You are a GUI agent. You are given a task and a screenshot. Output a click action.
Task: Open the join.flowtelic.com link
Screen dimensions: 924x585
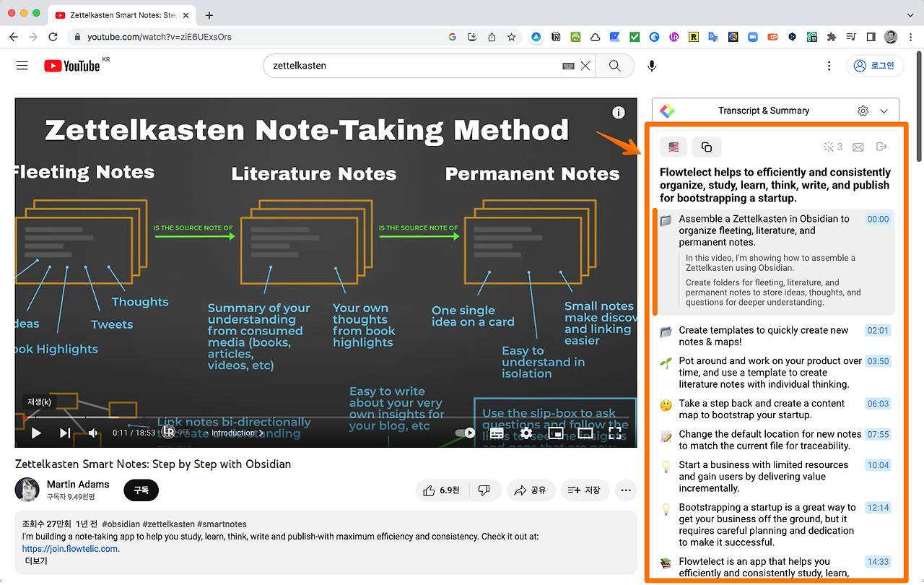point(70,549)
